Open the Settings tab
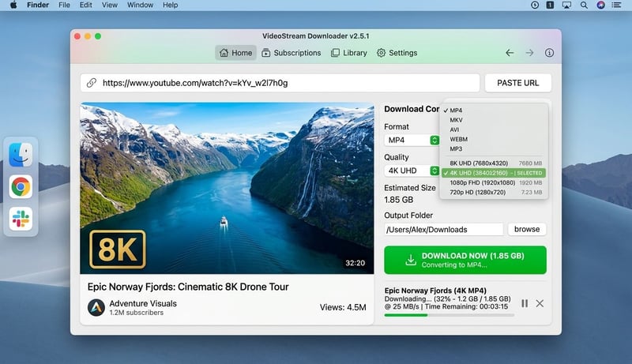Viewport: 632px width, 364px height. tap(397, 53)
